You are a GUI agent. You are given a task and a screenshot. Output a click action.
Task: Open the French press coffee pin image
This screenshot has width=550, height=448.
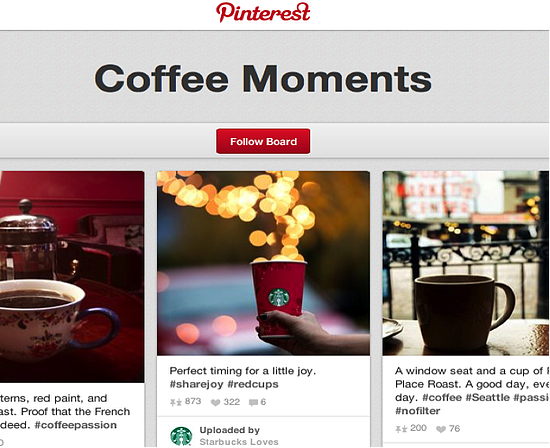[72, 277]
